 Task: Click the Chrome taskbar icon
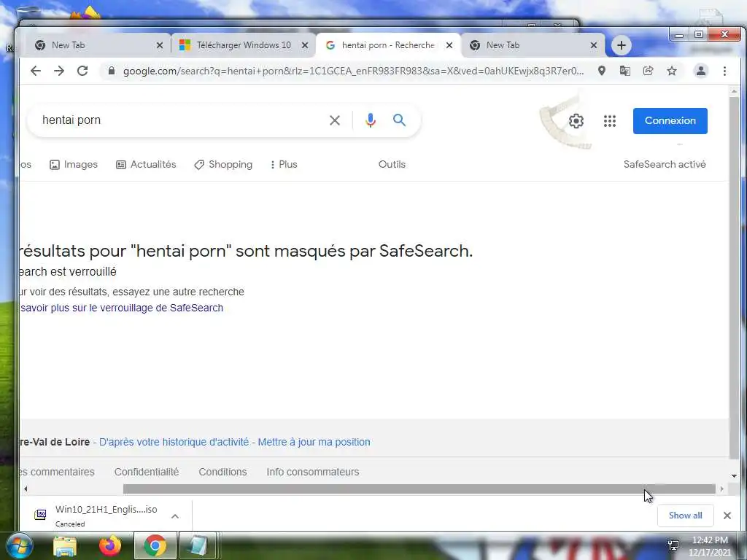155,545
